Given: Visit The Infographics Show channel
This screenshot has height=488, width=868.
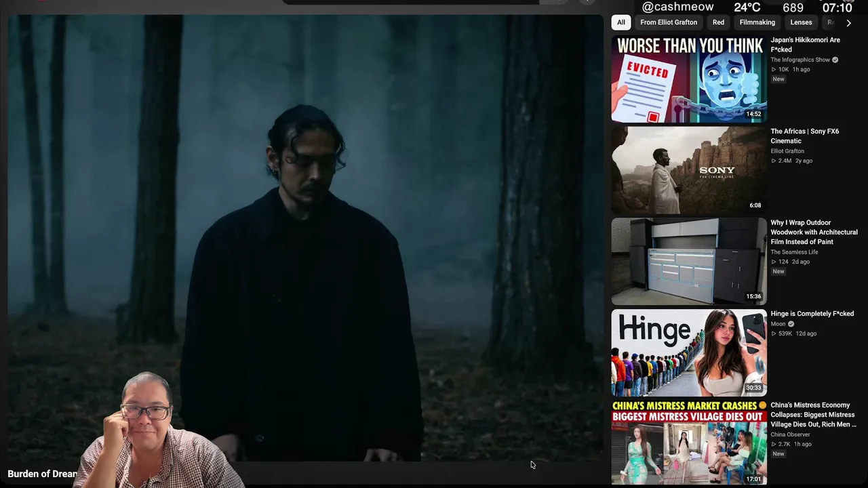Looking at the screenshot, I should point(800,60).
